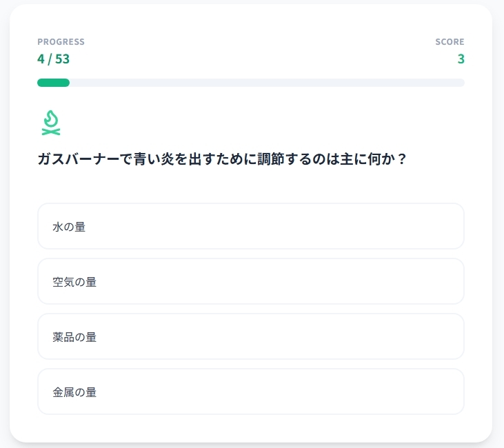504x448 pixels.
Task: Choose the second answer option card
Action: 250,281
